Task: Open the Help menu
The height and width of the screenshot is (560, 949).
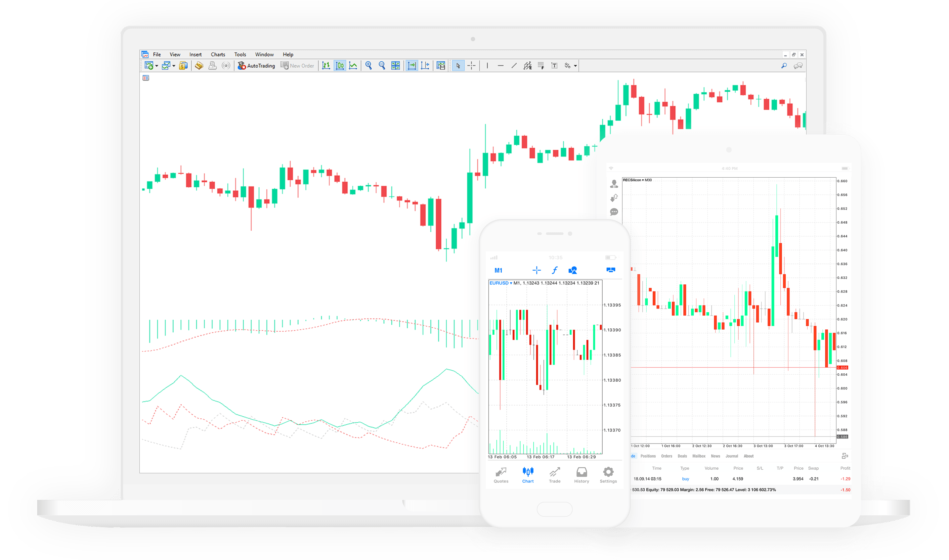Action: 288,55
